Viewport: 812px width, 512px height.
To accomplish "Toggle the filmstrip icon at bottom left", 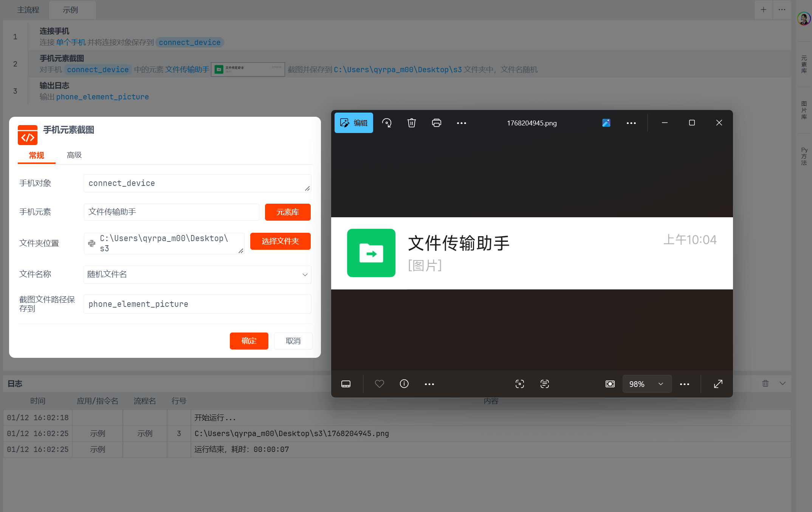I will pos(346,384).
